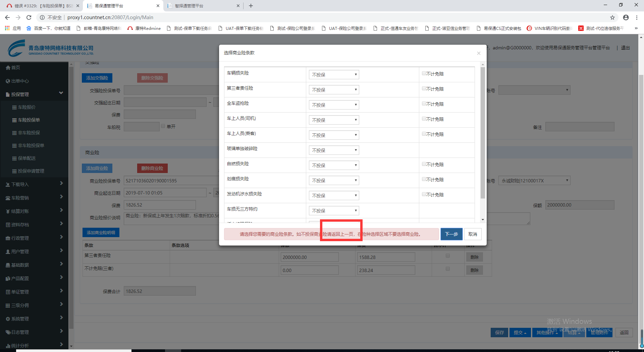Click the grid icon beside 车险报价
Image resolution: width=644 pixels, height=352 pixels.
pyautogui.click(x=14, y=107)
